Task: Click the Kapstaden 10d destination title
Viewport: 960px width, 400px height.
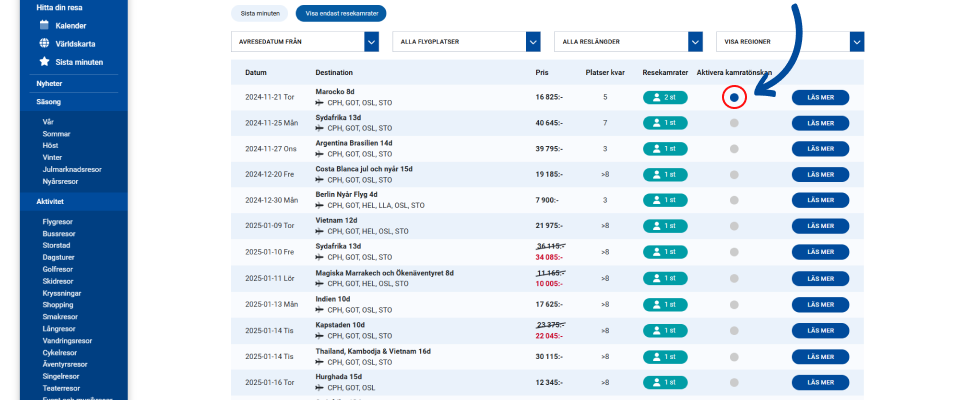Action: tap(339, 325)
